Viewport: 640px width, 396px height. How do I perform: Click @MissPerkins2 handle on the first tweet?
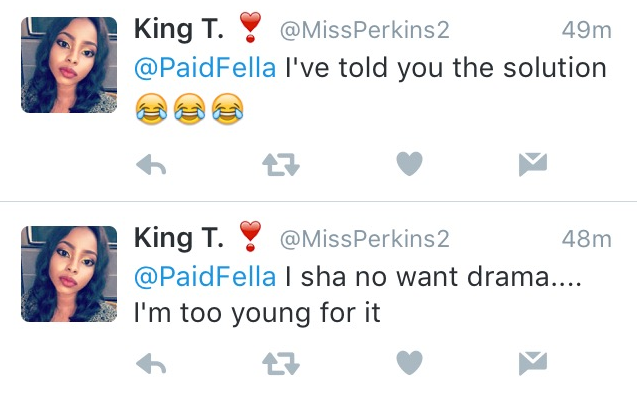click(364, 31)
